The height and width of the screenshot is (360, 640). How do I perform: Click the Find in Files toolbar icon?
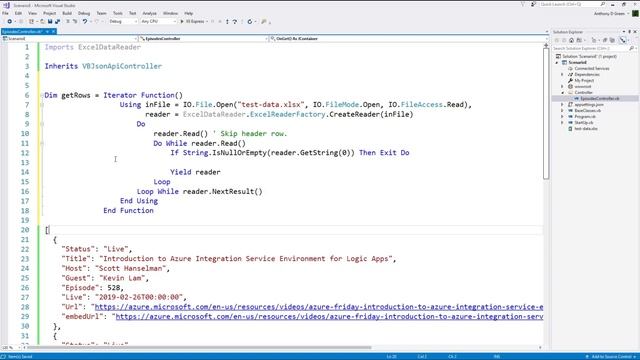(x=264, y=22)
